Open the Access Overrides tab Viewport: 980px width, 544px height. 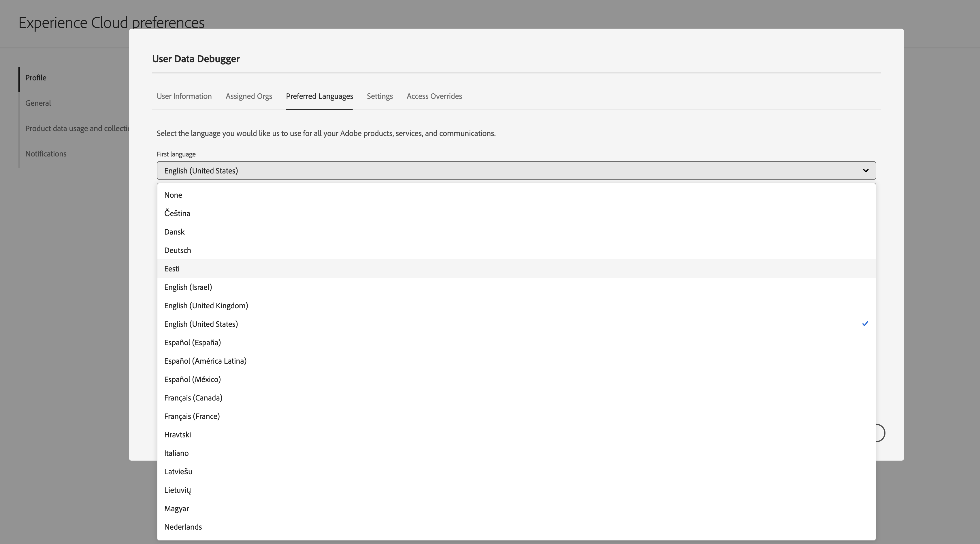coord(434,96)
